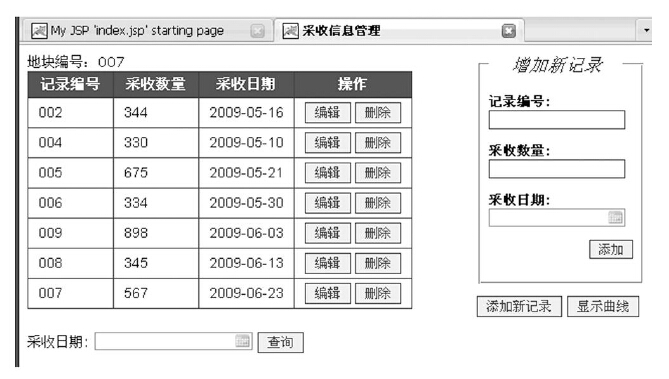The image size is (669, 379).
Task: Edit record 002 with 编辑 button
Action: pyautogui.click(x=328, y=113)
